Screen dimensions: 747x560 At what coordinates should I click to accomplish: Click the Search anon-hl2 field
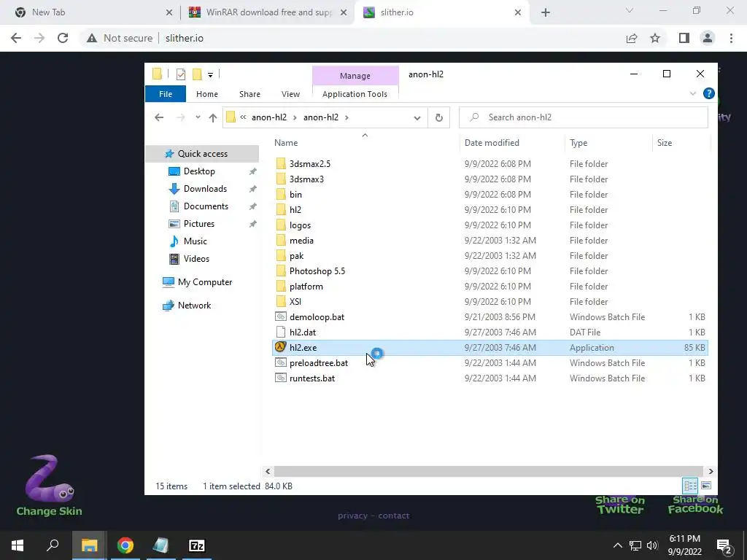583,117
